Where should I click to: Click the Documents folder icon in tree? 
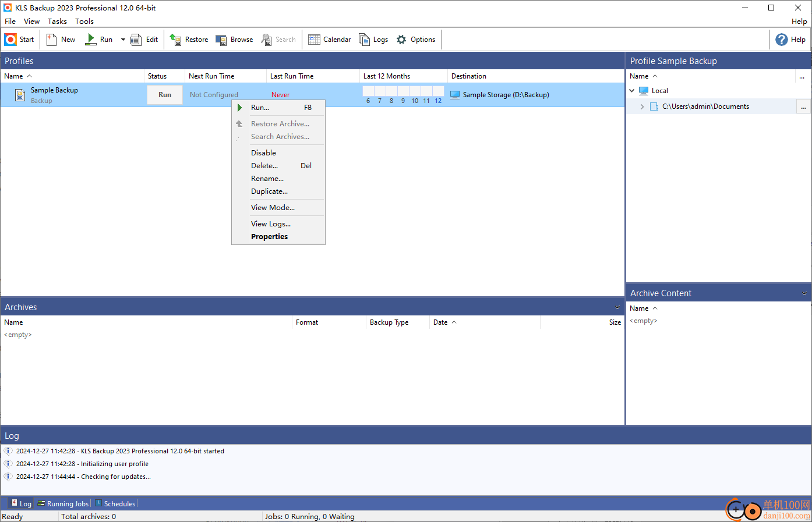[654, 106]
